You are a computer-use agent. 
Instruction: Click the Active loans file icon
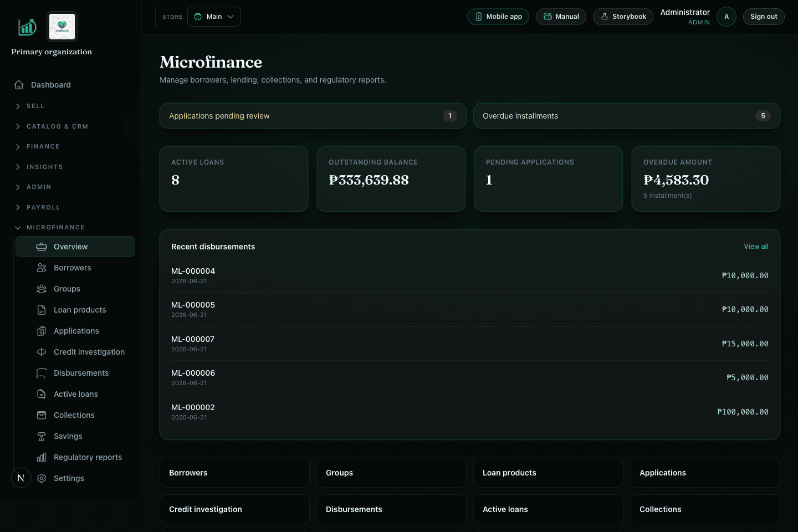tap(42, 394)
